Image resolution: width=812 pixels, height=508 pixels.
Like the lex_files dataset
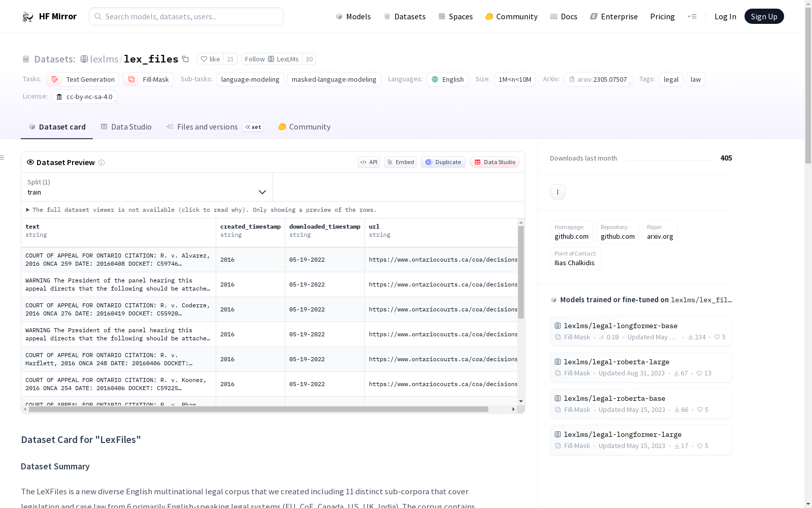(210, 59)
